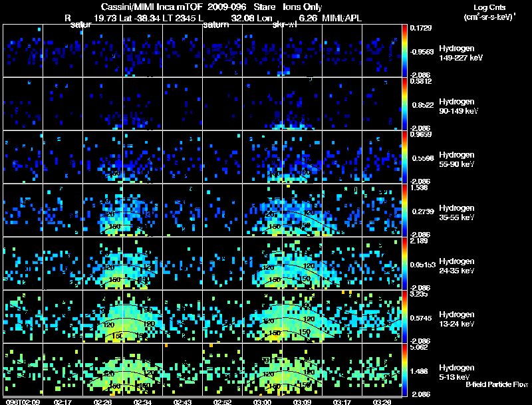Click the 90-149 keV color scale bar
This screenshot has height=405, width=532.
pos(404,104)
